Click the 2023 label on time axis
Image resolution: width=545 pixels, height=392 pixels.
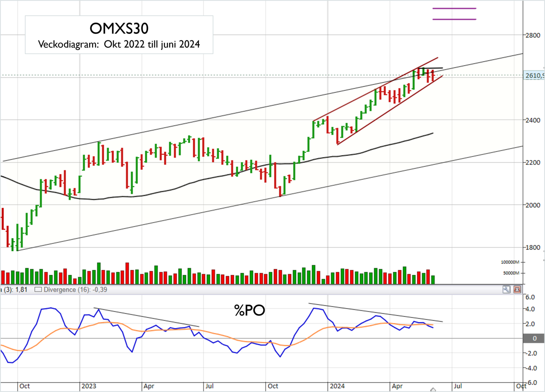point(89,386)
